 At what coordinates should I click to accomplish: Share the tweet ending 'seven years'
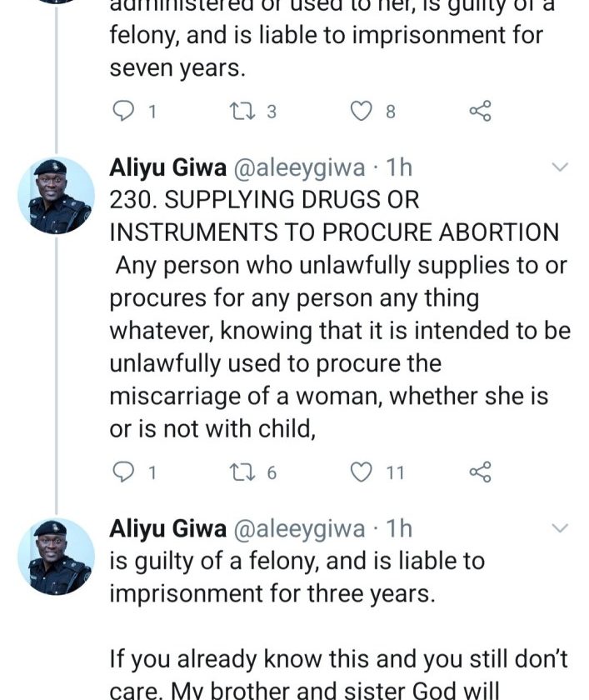[481, 111]
